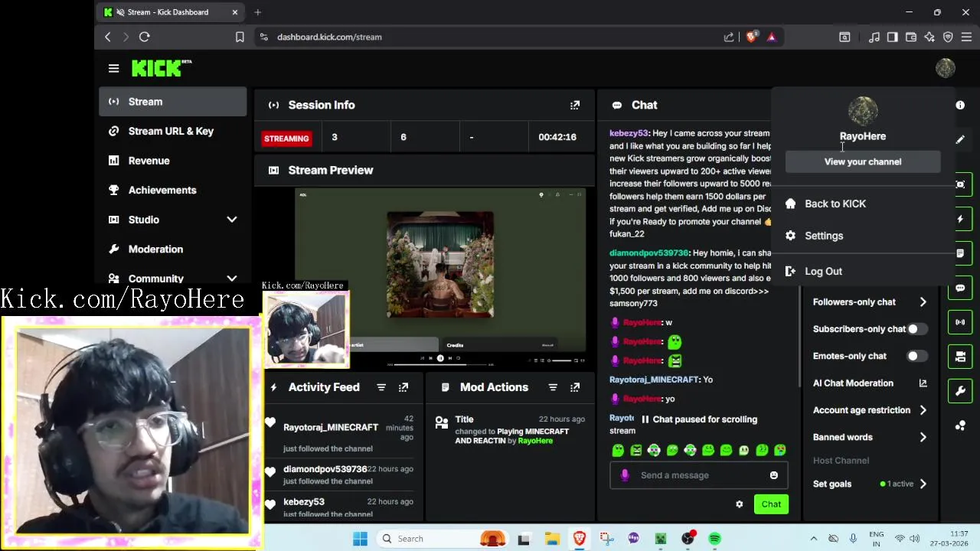Viewport: 980px width, 551px height.
Task: Click diamondpov539736 in Activity Feed
Action: coord(325,469)
